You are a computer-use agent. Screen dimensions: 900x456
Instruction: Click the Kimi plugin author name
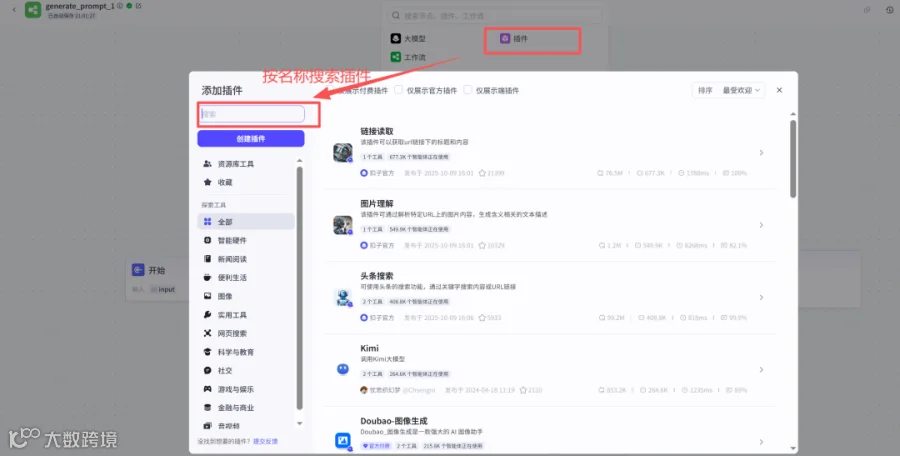[385, 390]
